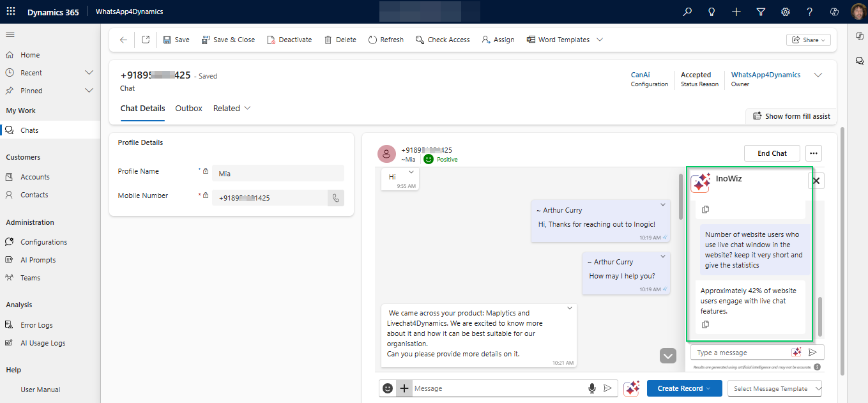The image size is (868, 403).
Task: Open Settings gear in the top navigation
Action: click(785, 11)
